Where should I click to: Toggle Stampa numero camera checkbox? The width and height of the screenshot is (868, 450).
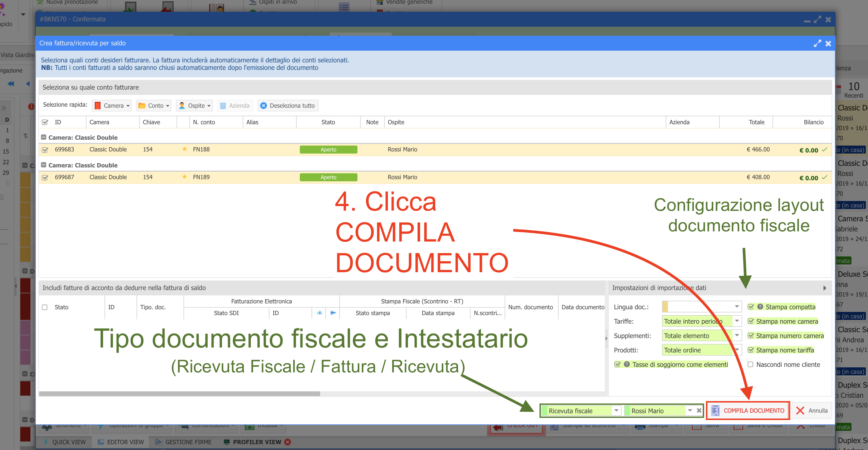tap(751, 336)
